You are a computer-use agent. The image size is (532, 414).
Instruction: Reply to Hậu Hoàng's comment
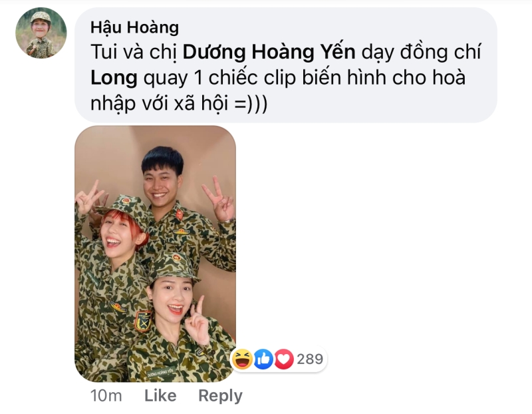[x=221, y=395]
